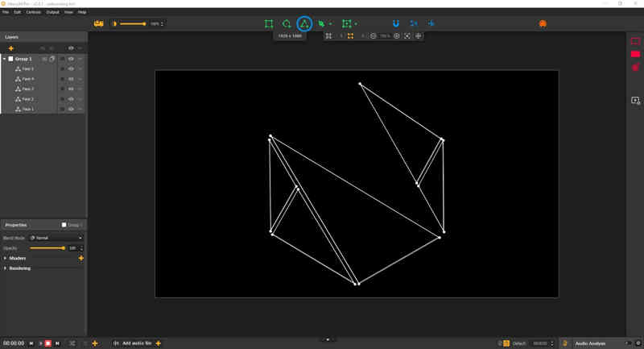Image resolution: width=644 pixels, height=349 pixels.
Task: Click the blue move/transform tool icon
Action: click(x=431, y=23)
